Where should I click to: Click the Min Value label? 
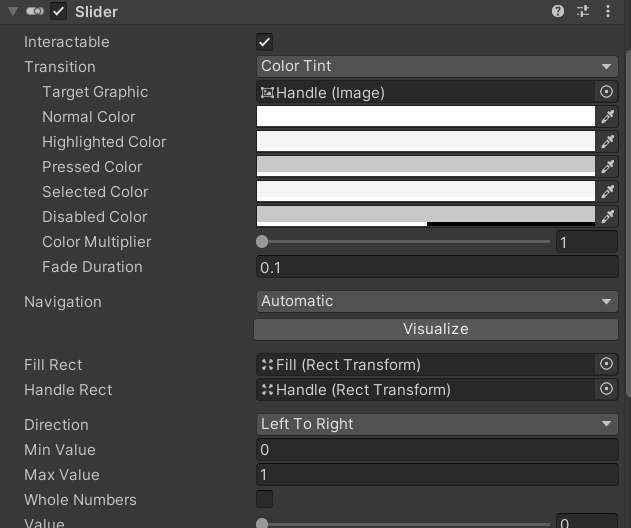tap(60, 450)
